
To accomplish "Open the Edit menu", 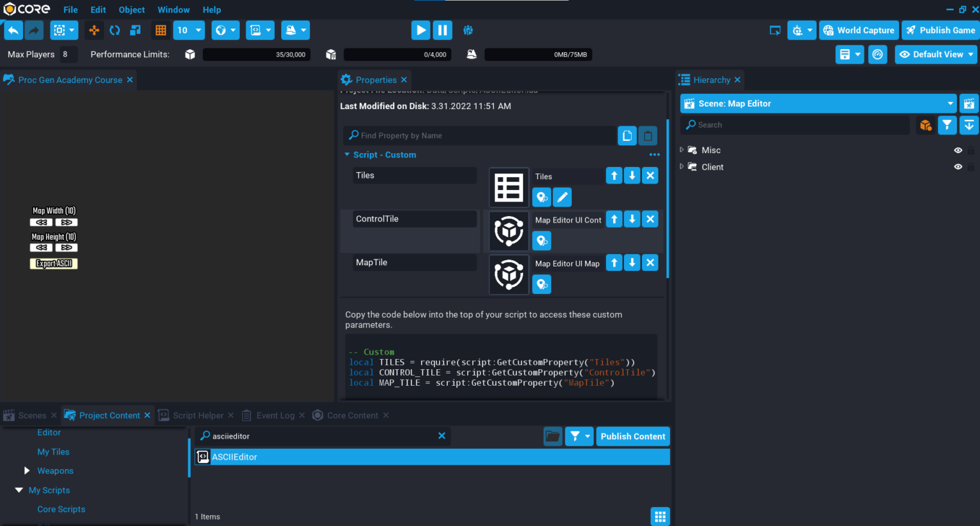I will tap(98, 10).
